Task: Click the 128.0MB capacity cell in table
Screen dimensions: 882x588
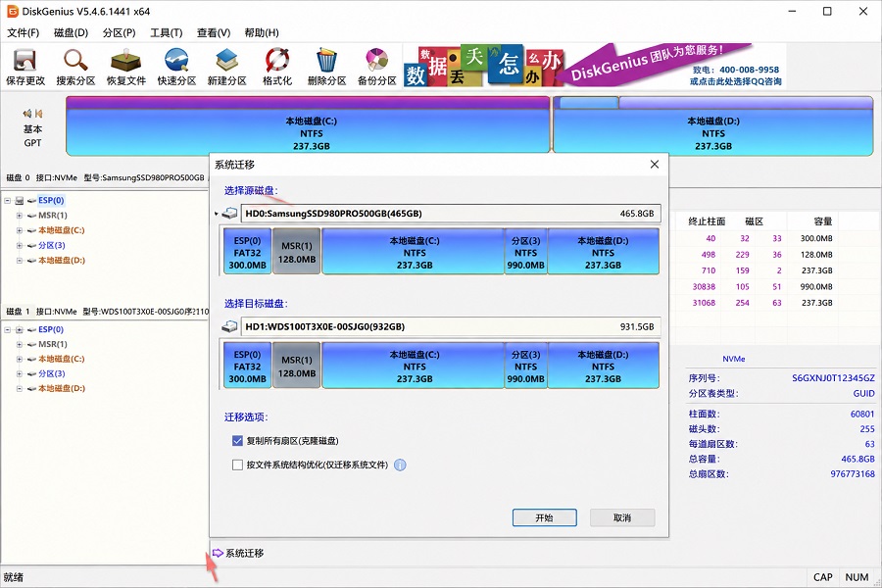Action: click(816, 255)
